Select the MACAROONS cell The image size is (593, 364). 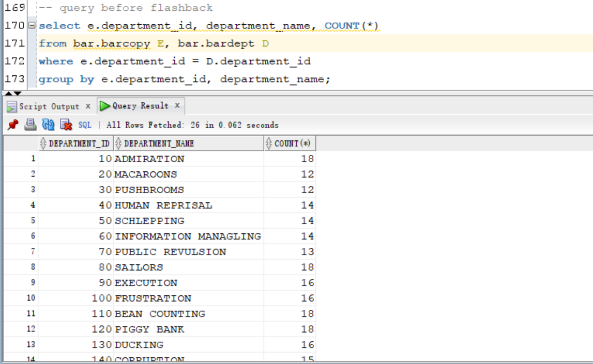click(188, 175)
